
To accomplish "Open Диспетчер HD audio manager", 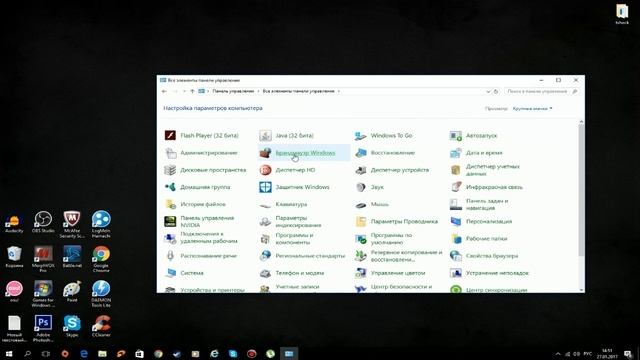I will 287,170.
